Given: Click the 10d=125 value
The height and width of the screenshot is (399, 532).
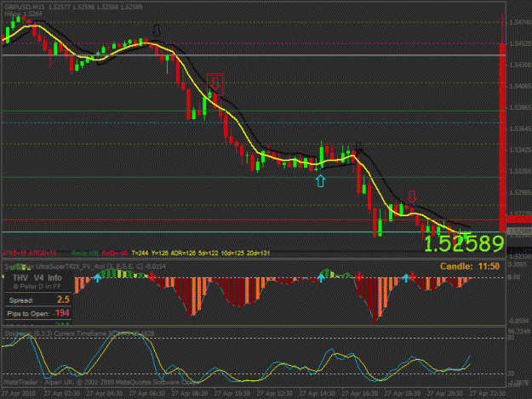Looking at the screenshot, I should (232, 254).
